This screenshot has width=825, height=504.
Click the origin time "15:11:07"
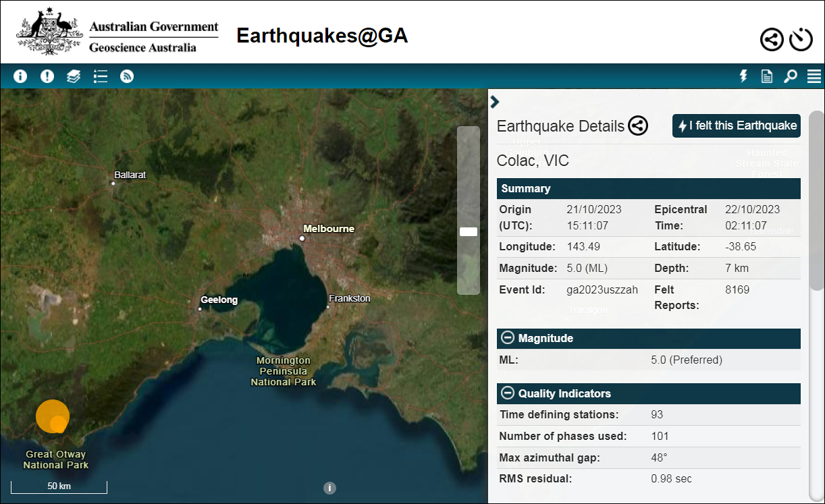(587, 225)
